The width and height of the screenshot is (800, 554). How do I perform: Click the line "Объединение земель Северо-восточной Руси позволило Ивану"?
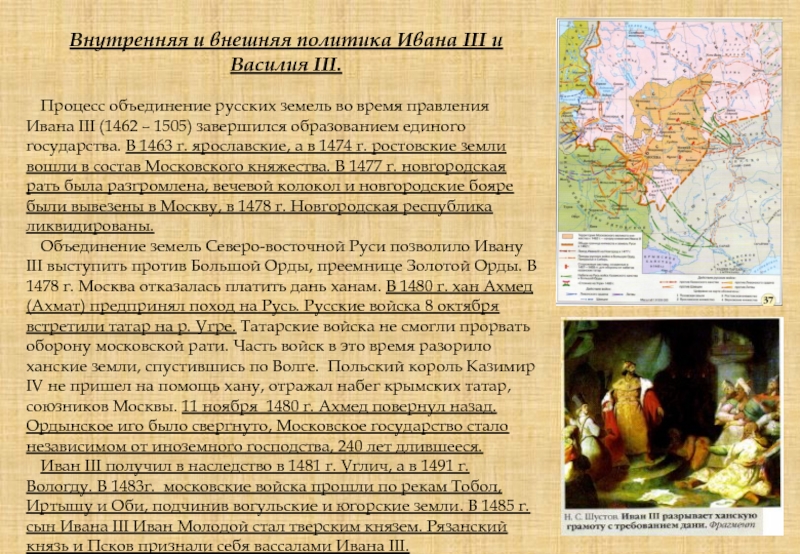pos(282,246)
